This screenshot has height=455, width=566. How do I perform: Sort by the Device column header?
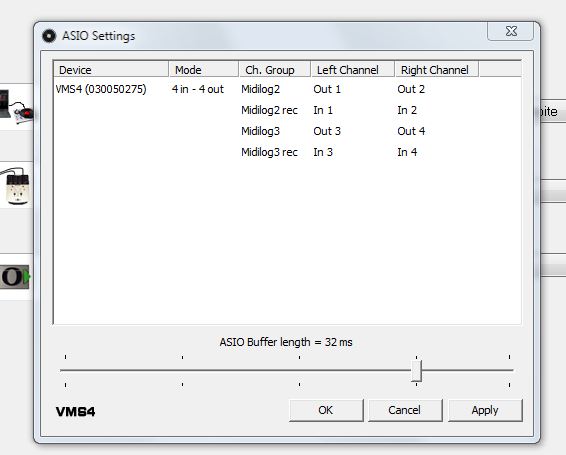coord(111,69)
